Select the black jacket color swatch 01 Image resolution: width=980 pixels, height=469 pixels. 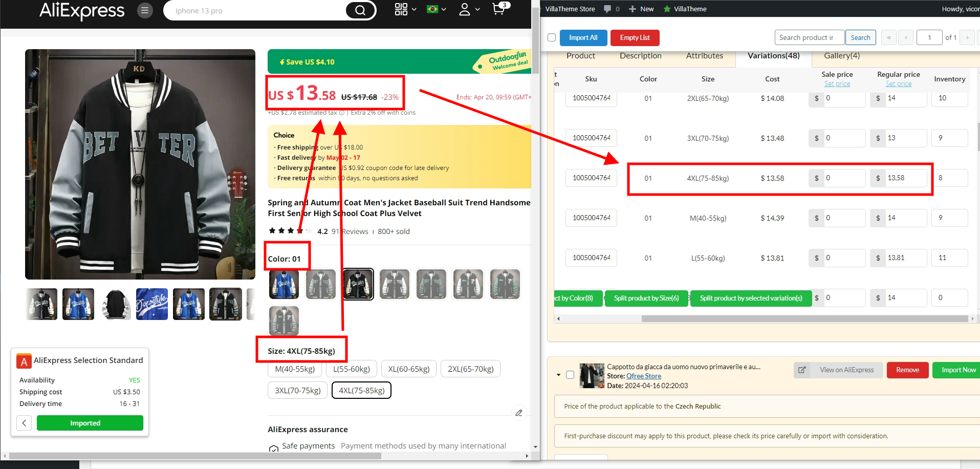click(358, 284)
